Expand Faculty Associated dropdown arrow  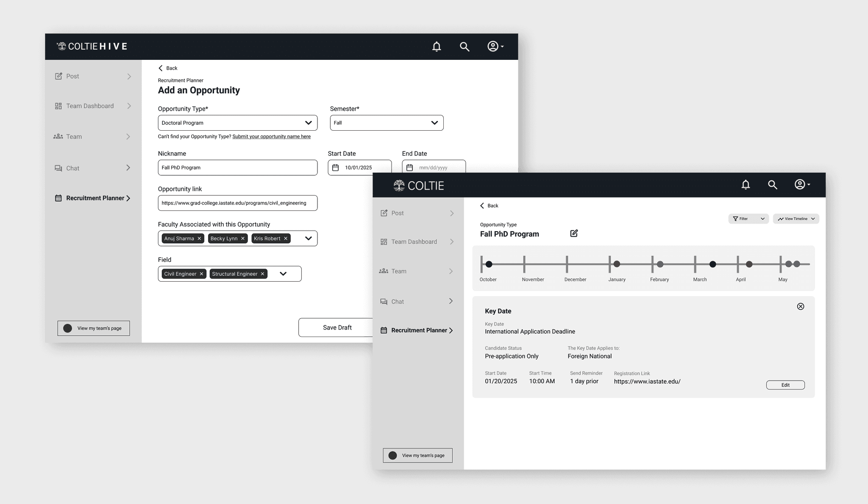click(309, 238)
